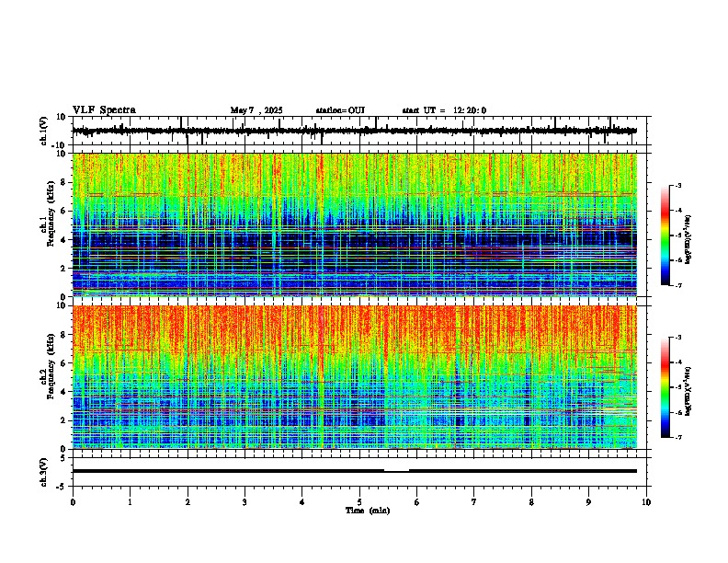
Task: Click the ch.1 voltage waveform trace panel
Action: (361, 131)
